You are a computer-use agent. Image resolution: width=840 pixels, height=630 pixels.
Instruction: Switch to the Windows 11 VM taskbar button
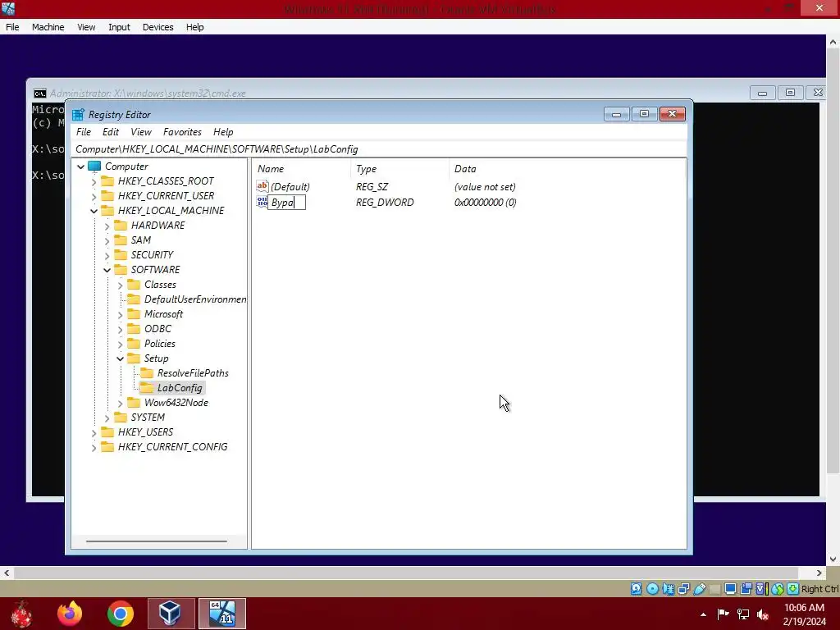tap(221, 614)
